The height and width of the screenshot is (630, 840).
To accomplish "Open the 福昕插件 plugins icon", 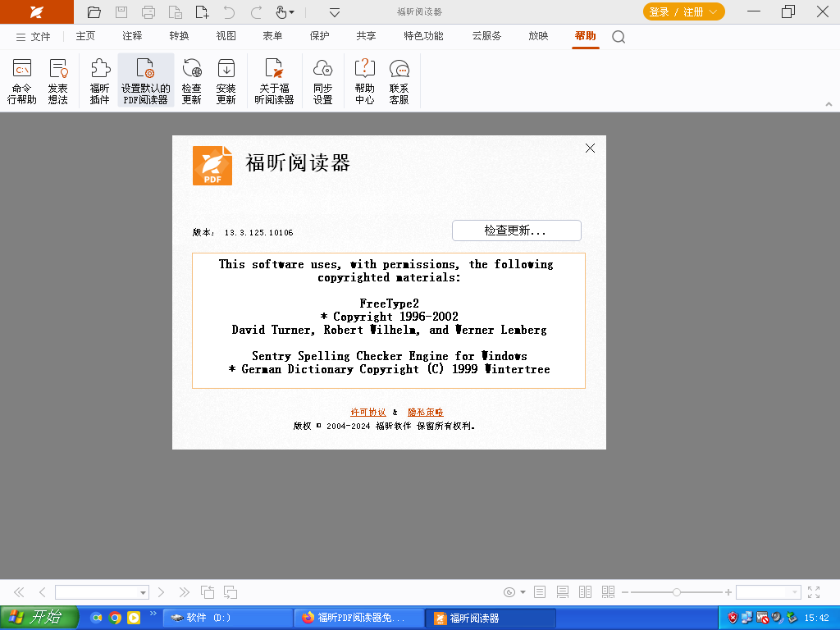I will [x=99, y=81].
